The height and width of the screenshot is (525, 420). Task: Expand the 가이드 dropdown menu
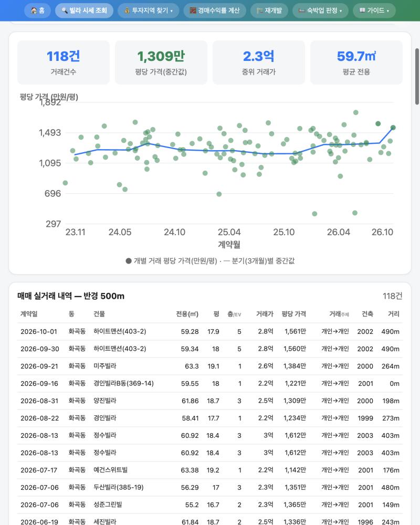[x=374, y=10]
